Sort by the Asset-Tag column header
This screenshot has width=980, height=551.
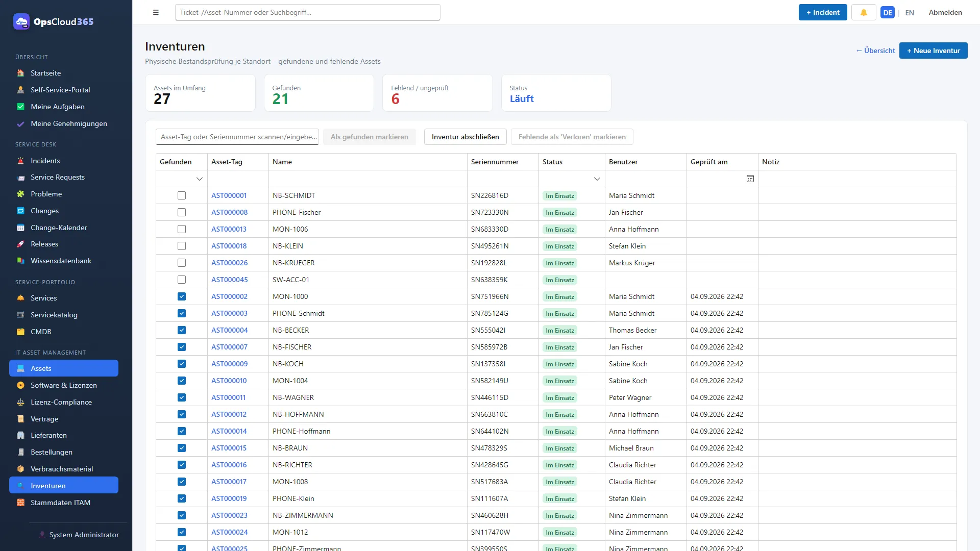pyautogui.click(x=238, y=162)
